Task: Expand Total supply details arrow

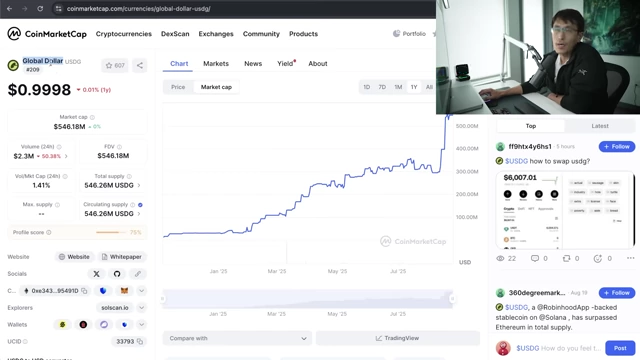Action: click(x=139, y=185)
